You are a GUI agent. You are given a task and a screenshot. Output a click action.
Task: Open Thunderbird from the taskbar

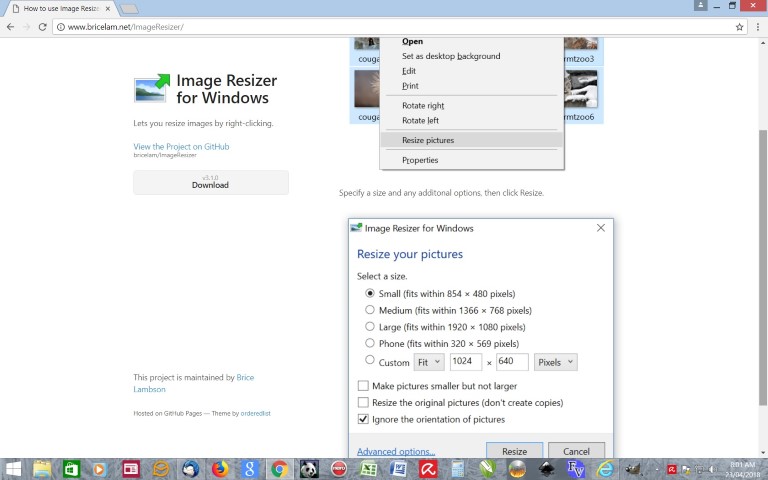(x=191, y=469)
